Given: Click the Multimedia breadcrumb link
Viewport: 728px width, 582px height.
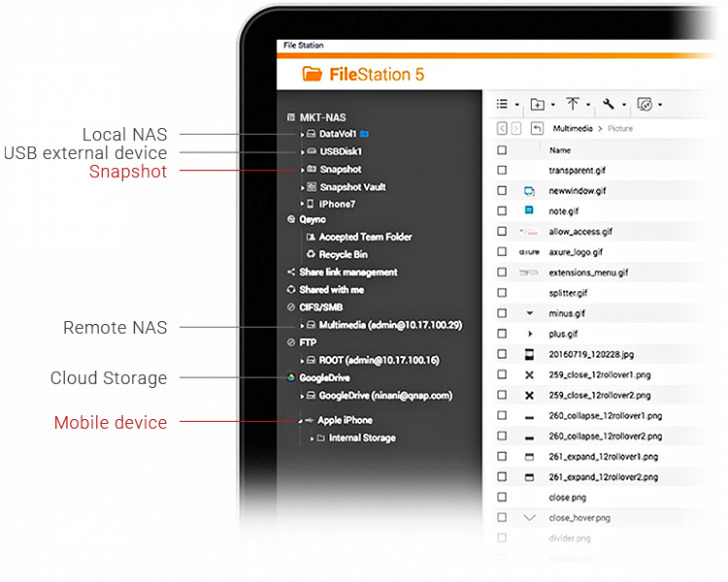Looking at the screenshot, I should point(572,129).
